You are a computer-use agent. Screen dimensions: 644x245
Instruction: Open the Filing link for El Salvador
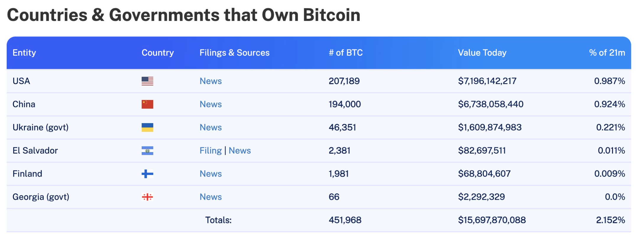pyautogui.click(x=211, y=150)
